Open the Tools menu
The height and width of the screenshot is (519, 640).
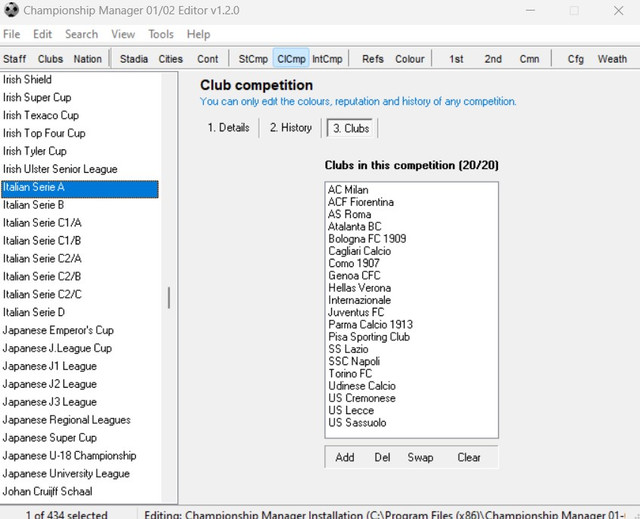161,34
